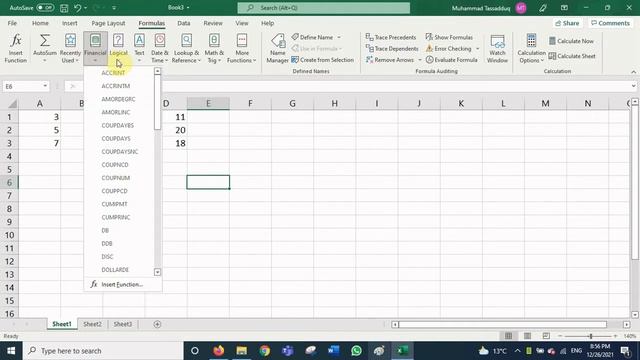This screenshot has height=360, width=640.
Task: Switch to Normal view in status bar
Action: (x=508, y=336)
